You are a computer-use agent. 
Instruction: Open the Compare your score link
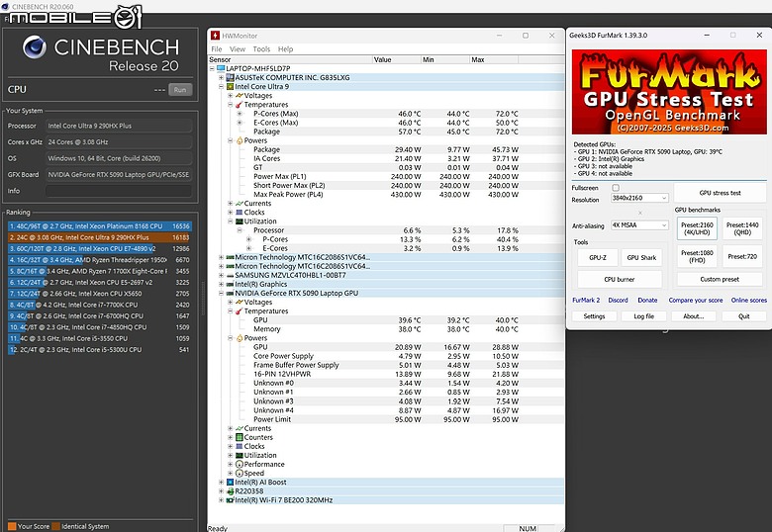pyautogui.click(x=696, y=300)
